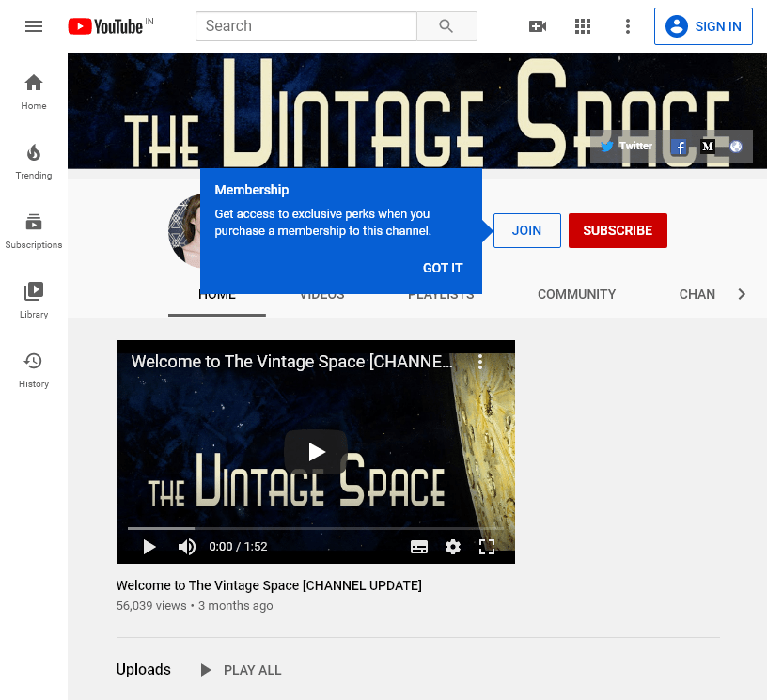Image resolution: width=767 pixels, height=700 pixels.
Task: Toggle subtitles on the video player
Action: [x=419, y=547]
